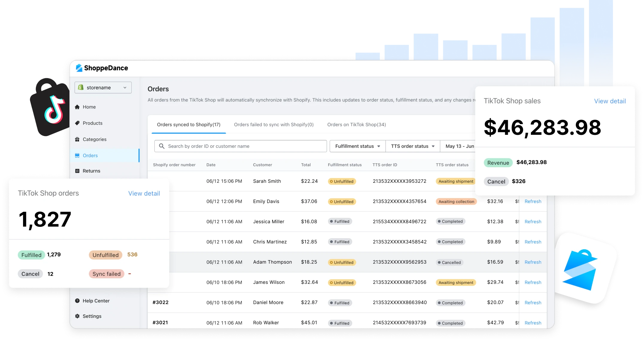View detail of TikTok Shop sales

pyautogui.click(x=610, y=101)
